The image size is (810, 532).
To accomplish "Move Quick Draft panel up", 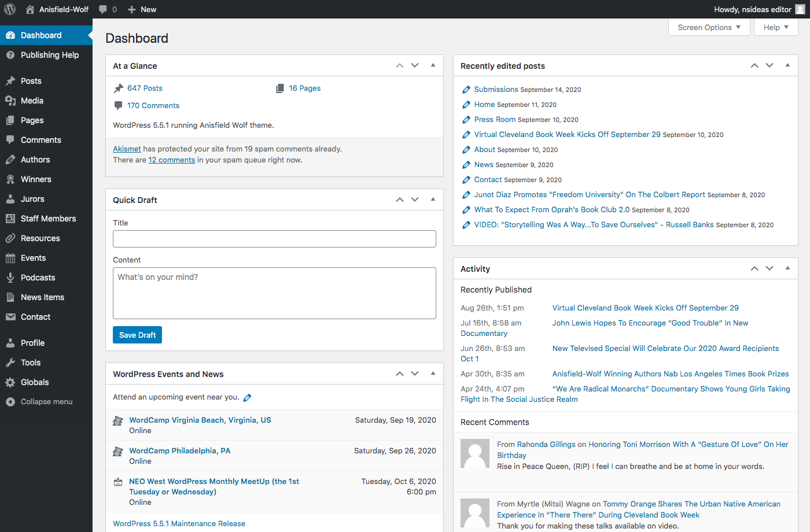I will [400, 199].
